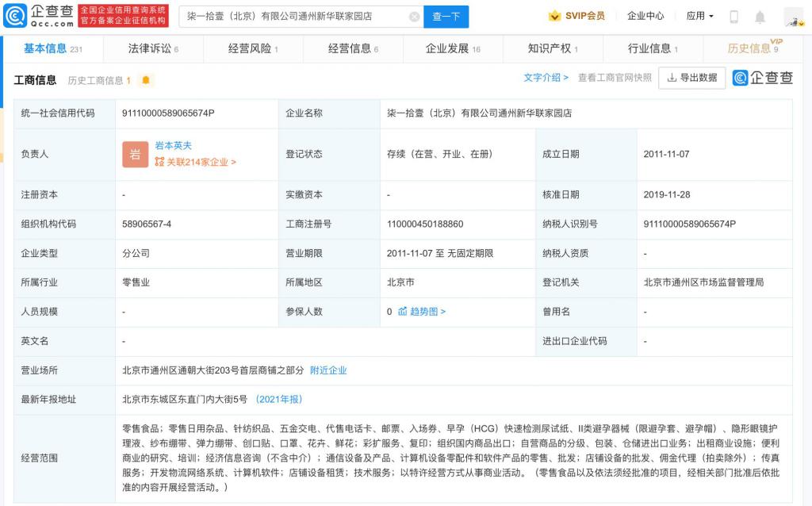The image size is (812, 506).
Task: Click the orange bell alert icon beside 历史工商信息
Action: 145,80
